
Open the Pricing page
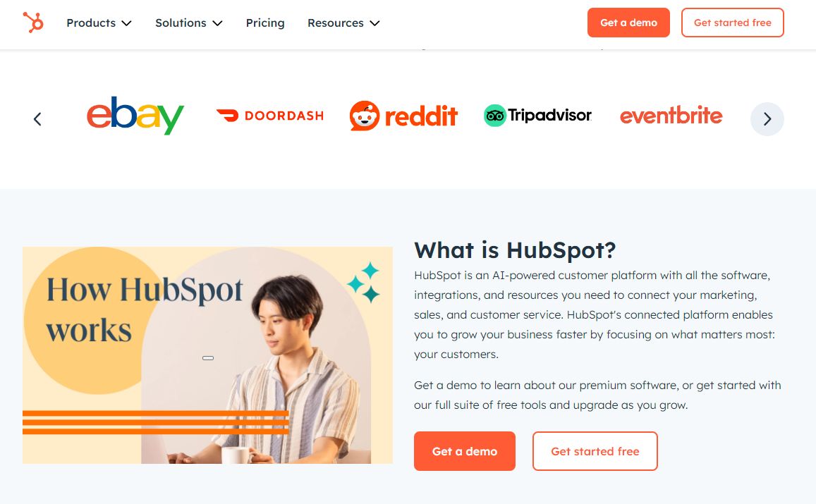pyautogui.click(x=265, y=23)
